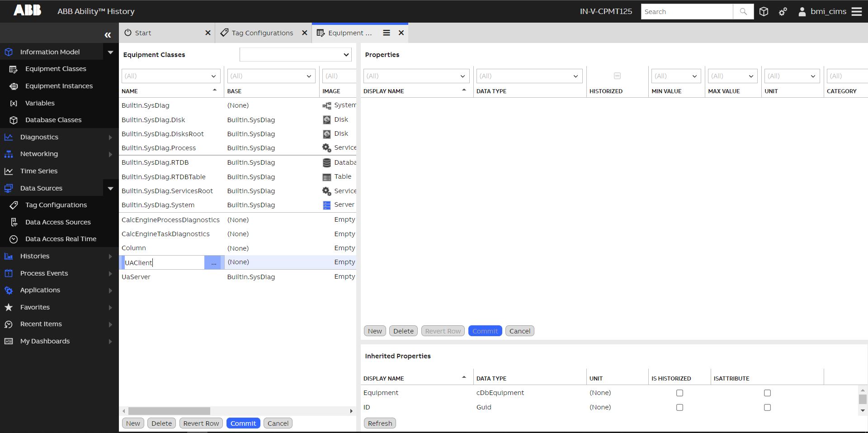Toggle IsAttribute checkbox for ID row
This screenshot has width=868, height=433.
click(767, 408)
